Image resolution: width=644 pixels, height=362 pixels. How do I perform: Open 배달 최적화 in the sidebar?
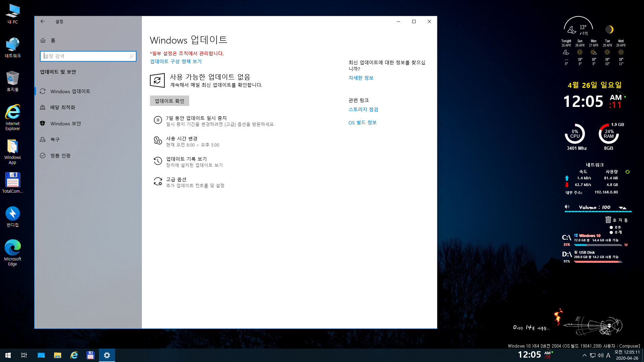[88, 107]
